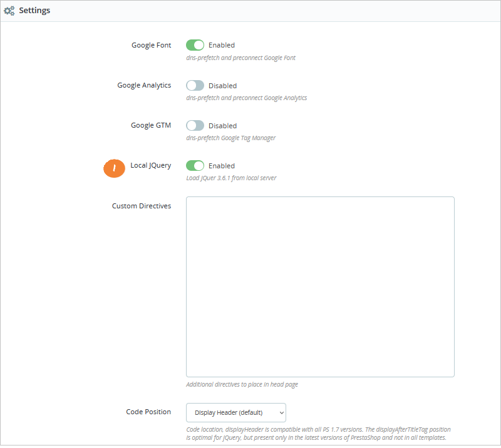Click the Local JQuery field label

click(x=150, y=165)
